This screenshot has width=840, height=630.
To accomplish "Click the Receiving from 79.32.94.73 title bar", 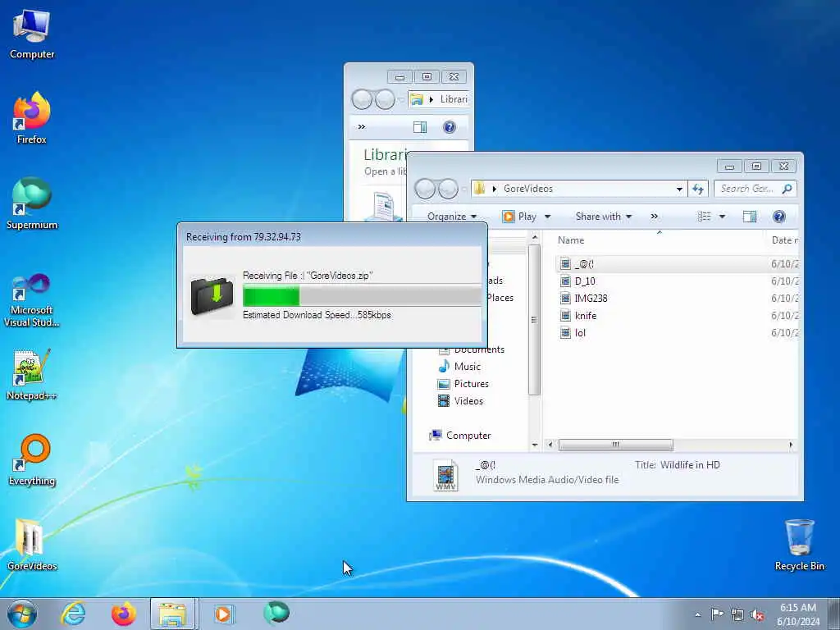I will 332,236.
